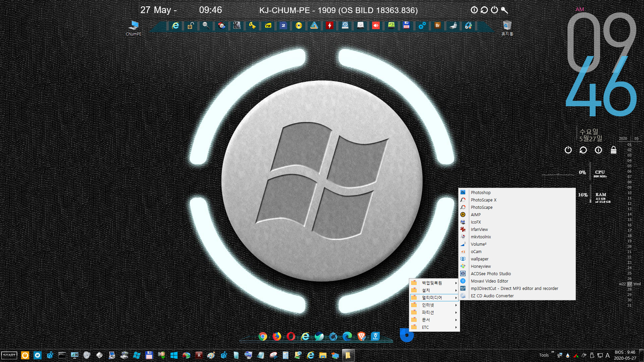
Task: Open mp3DirectCut menu entry
Action: click(x=517, y=288)
